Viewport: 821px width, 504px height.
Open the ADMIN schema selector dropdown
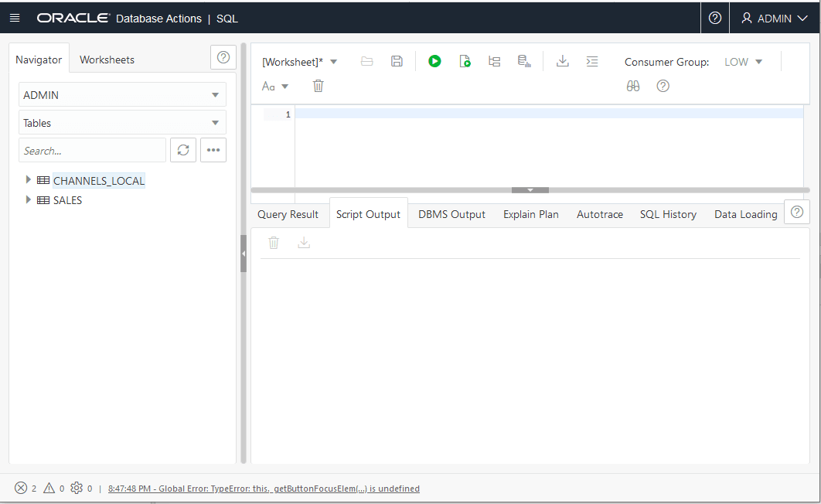tap(121, 94)
